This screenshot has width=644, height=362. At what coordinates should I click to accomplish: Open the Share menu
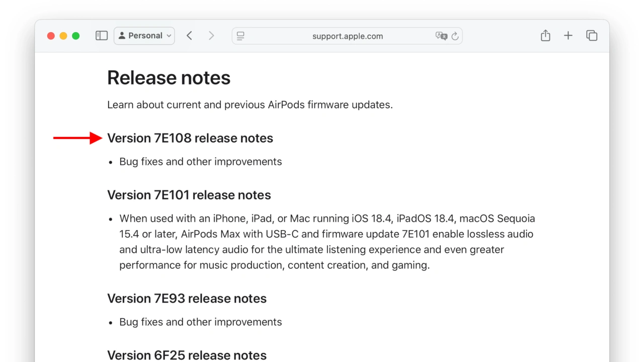pyautogui.click(x=545, y=36)
